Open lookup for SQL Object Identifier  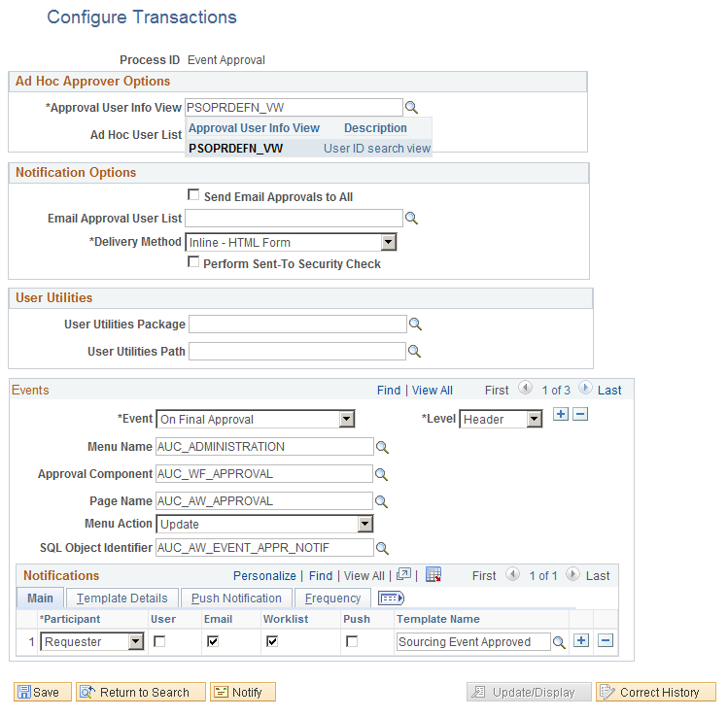[382, 548]
